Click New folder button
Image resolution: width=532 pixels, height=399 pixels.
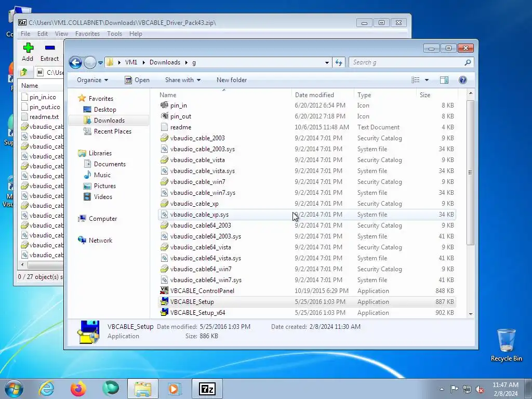[232, 80]
